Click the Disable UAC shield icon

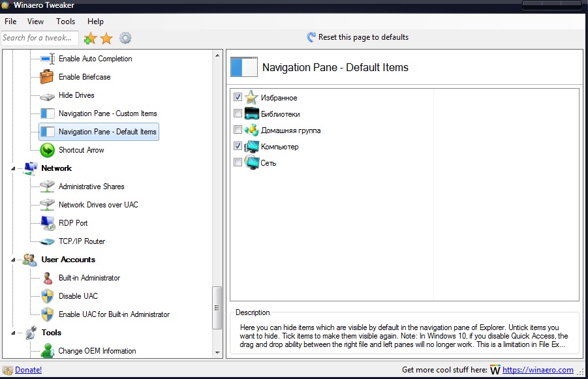(47, 296)
